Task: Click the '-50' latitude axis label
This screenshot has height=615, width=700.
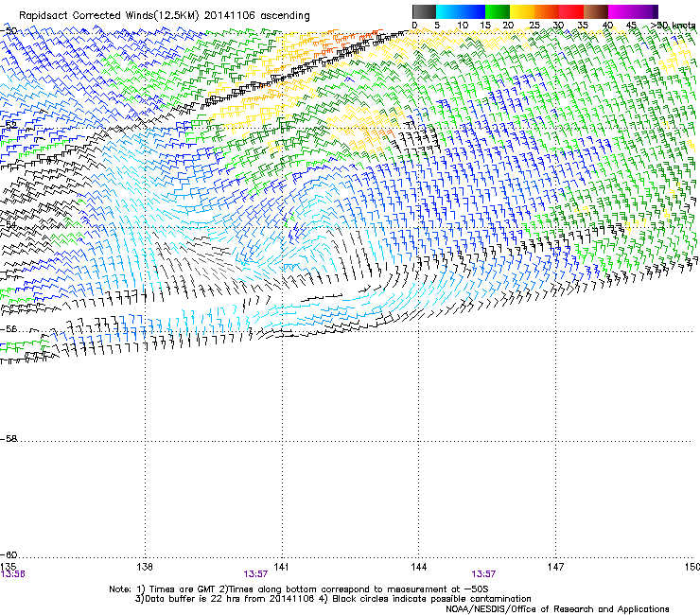Action: tap(9, 31)
